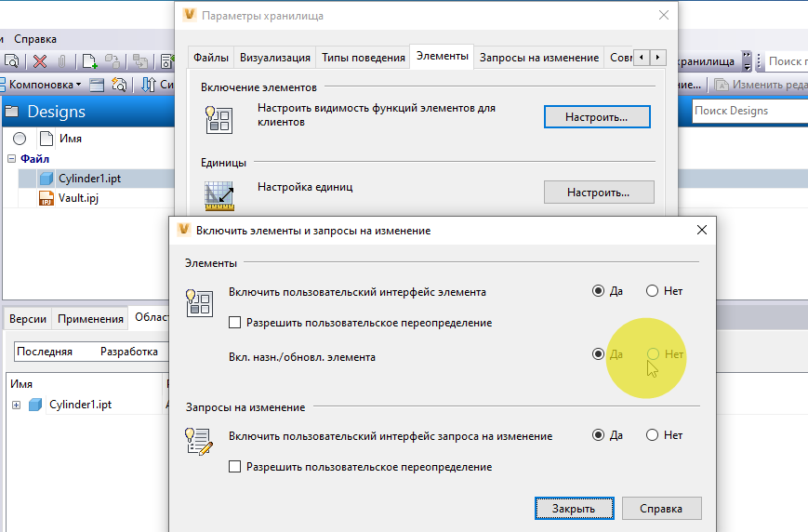Check Разрешить пользовательское переопределение under Запросы на изменение
The width and height of the screenshot is (808, 532).
[234, 467]
